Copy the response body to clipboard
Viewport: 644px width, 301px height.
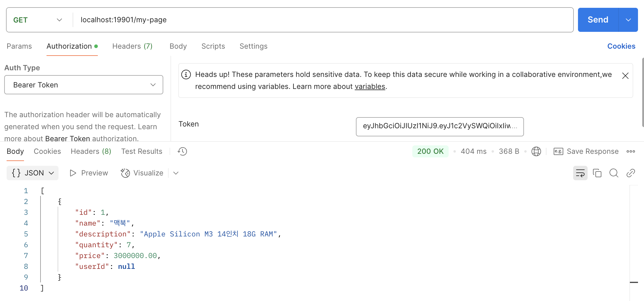click(x=597, y=173)
